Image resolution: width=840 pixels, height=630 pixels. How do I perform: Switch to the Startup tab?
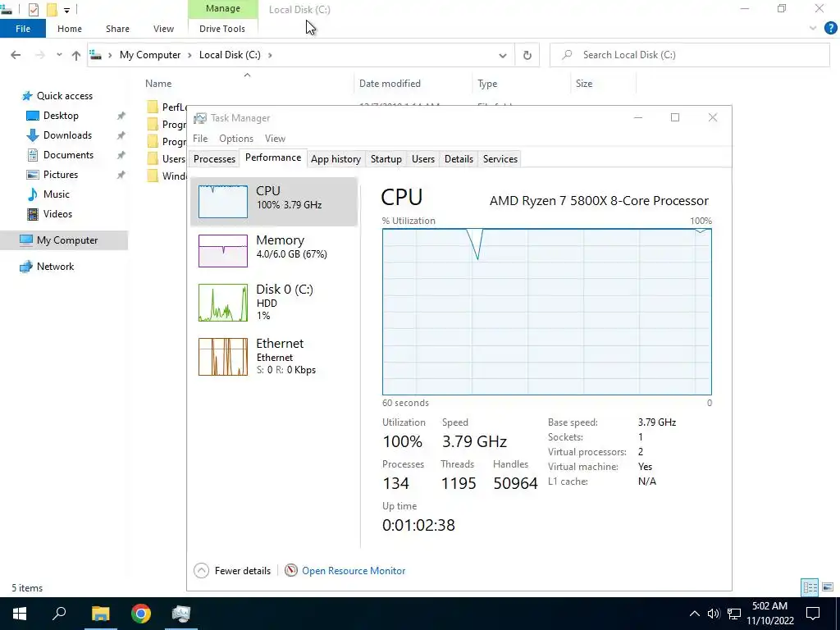(386, 159)
